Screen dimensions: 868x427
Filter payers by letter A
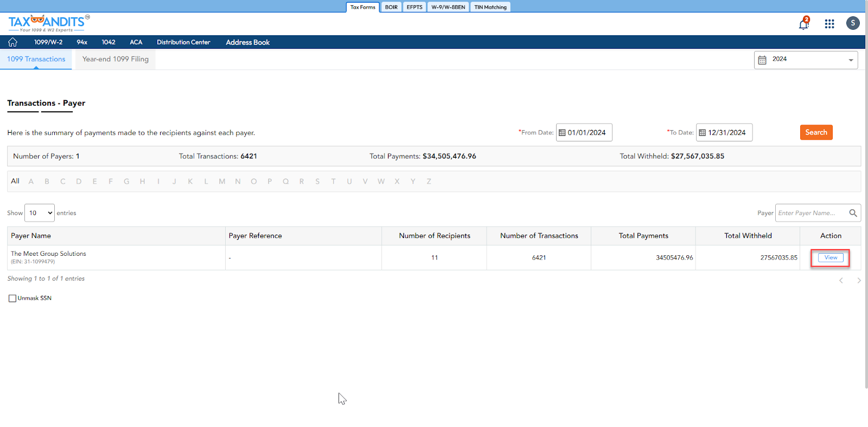click(31, 182)
